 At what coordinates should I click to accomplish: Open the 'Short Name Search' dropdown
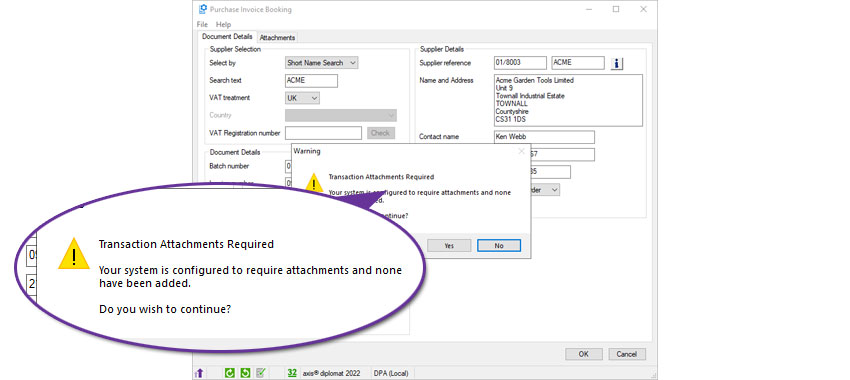coord(321,63)
